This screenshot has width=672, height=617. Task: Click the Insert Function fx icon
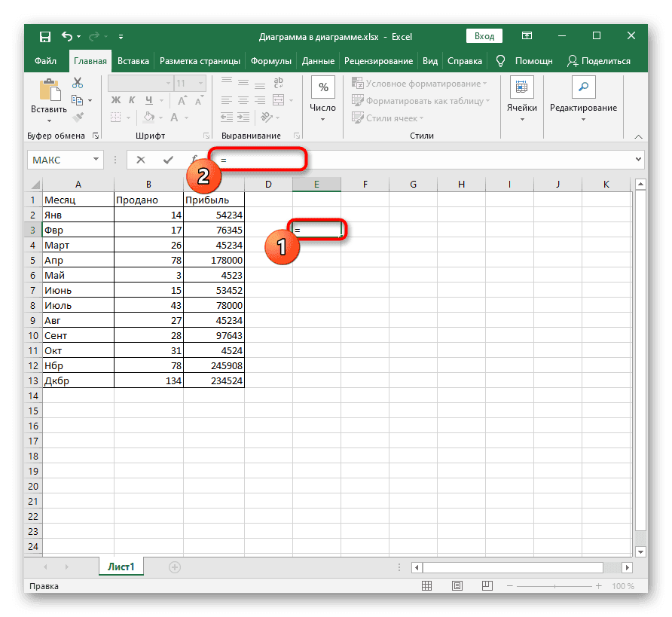196,160
